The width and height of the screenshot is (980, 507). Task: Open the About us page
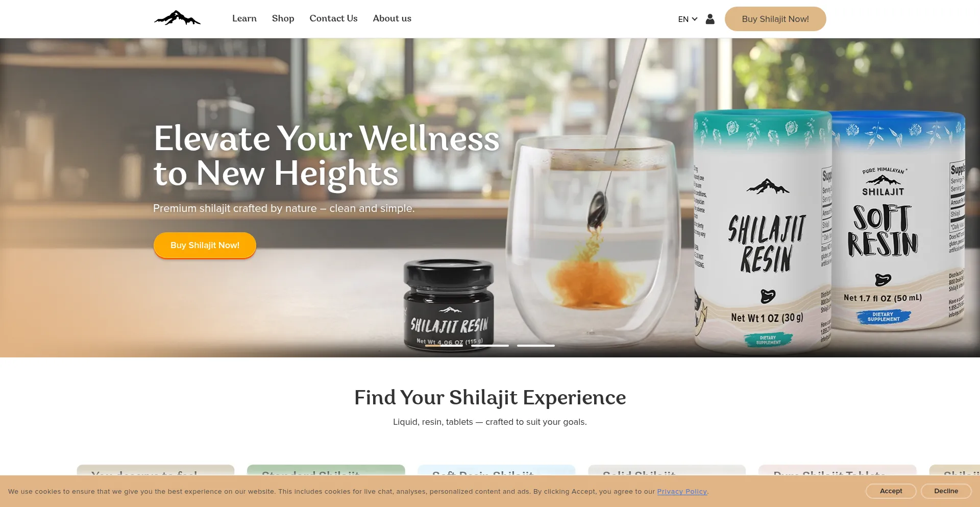(392, 18)
